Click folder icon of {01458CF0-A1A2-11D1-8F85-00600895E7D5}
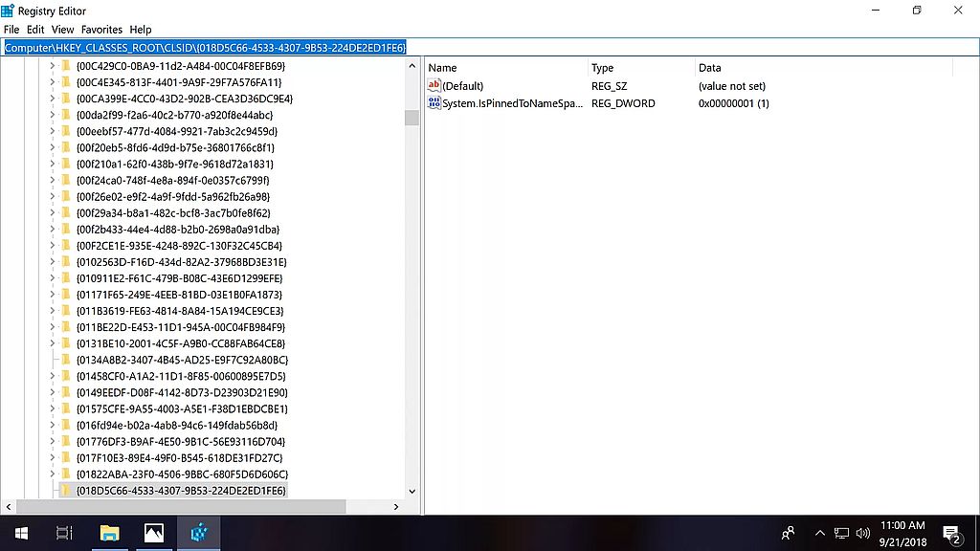Viewport: 980px width, 551px height. pyautogui.click(x=66, y=376)
